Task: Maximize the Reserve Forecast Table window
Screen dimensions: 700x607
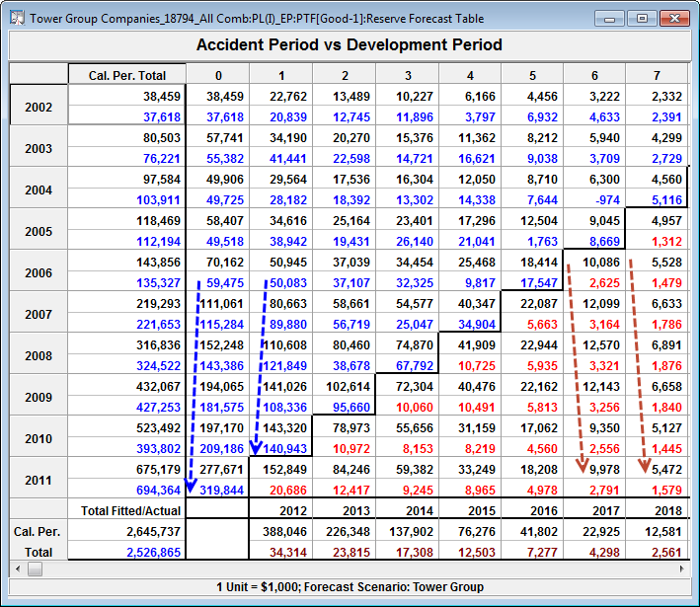Action: (x=642, y=19)
